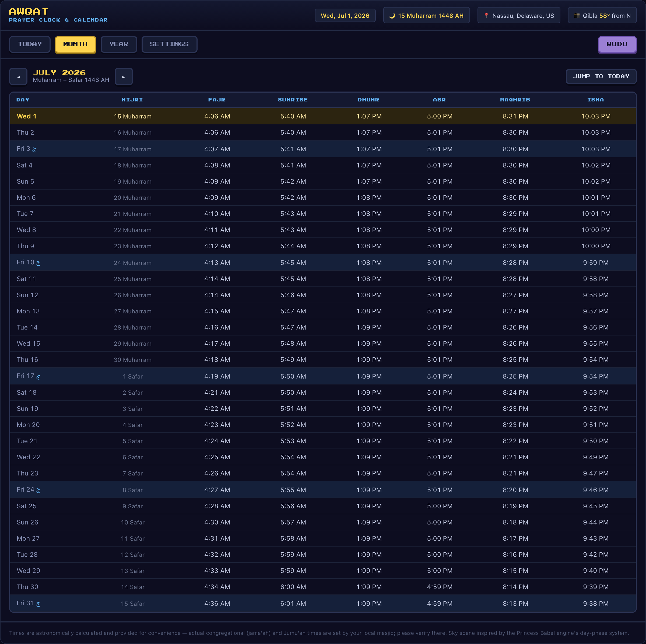Open the Year tab
Viewport: 646px width, 644px height.
[119, 44]
